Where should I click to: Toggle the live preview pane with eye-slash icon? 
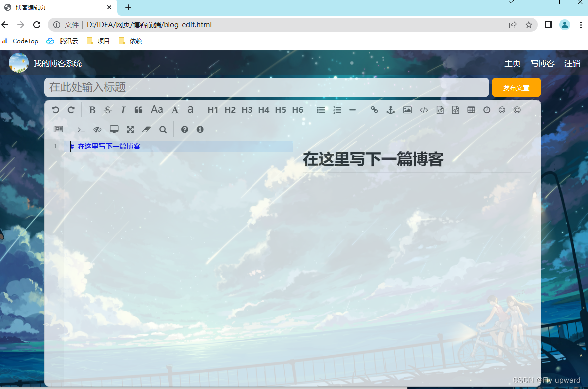pos(97,129)
